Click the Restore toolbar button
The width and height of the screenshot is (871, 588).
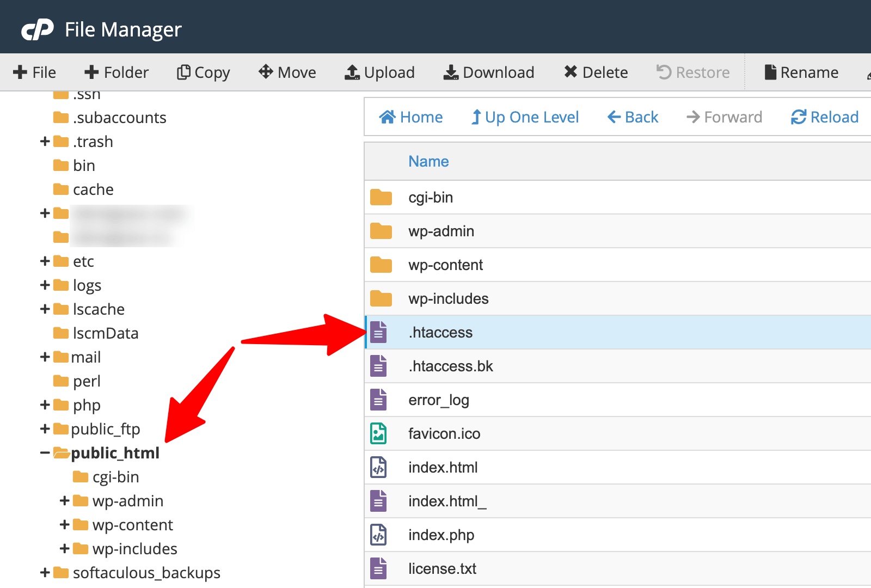click(693, 72)
